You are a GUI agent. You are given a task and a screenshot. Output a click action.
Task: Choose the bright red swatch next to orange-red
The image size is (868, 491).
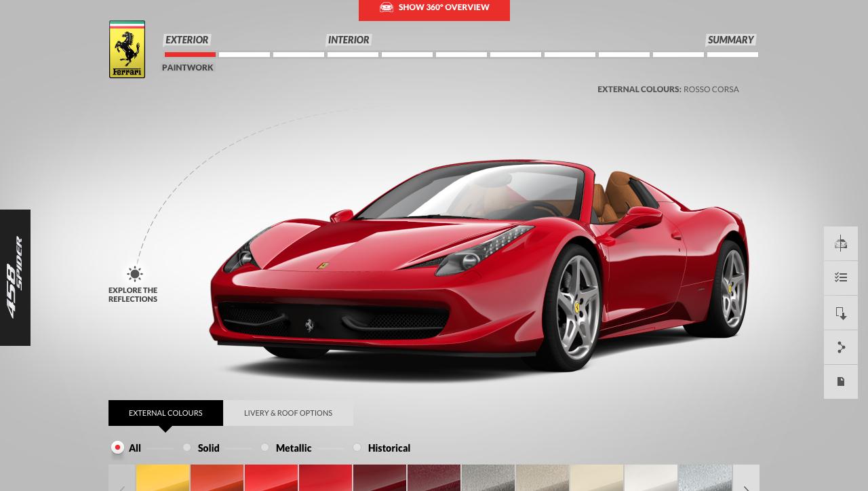[x=271, y=478]
